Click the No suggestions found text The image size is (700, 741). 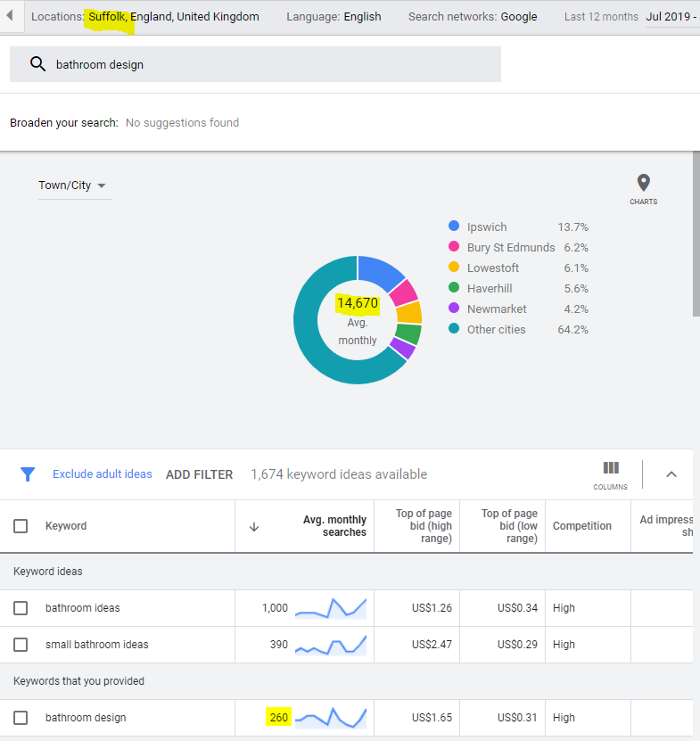coord(182,123)
